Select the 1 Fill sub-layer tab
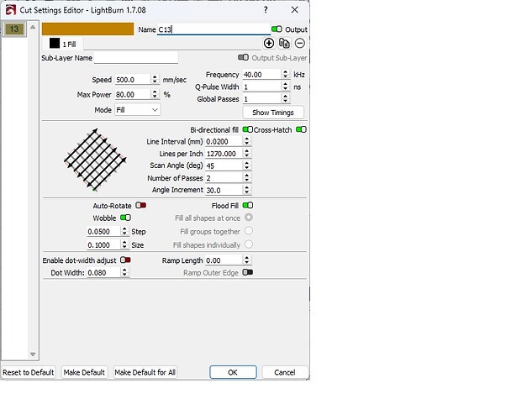This screenshot has width=527, height=420. click(64, 43)
